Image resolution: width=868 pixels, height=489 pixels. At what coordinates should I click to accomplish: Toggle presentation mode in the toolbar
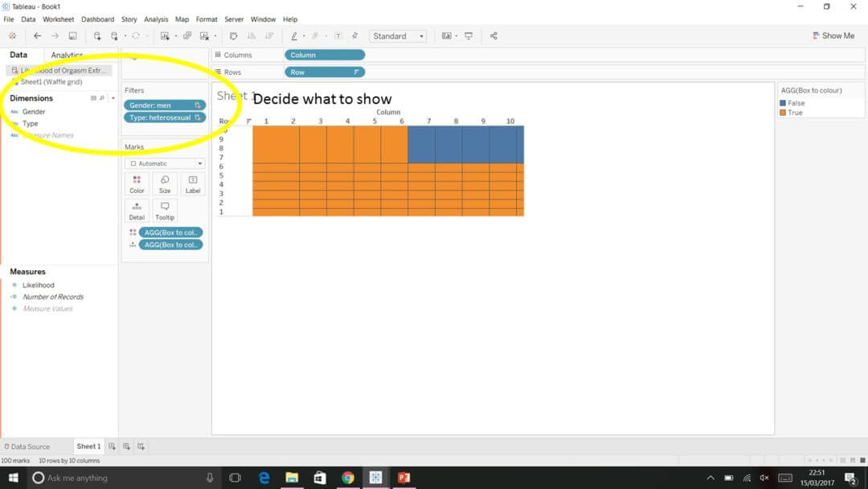point(469,35)
